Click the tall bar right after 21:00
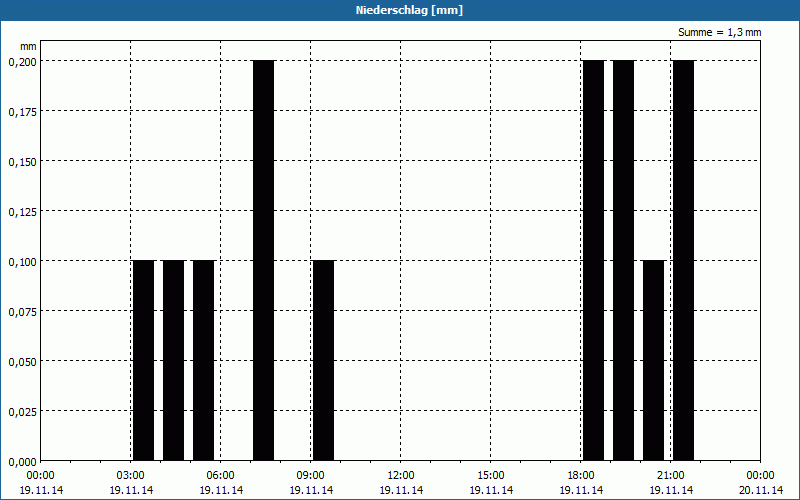 coord(683,260)
